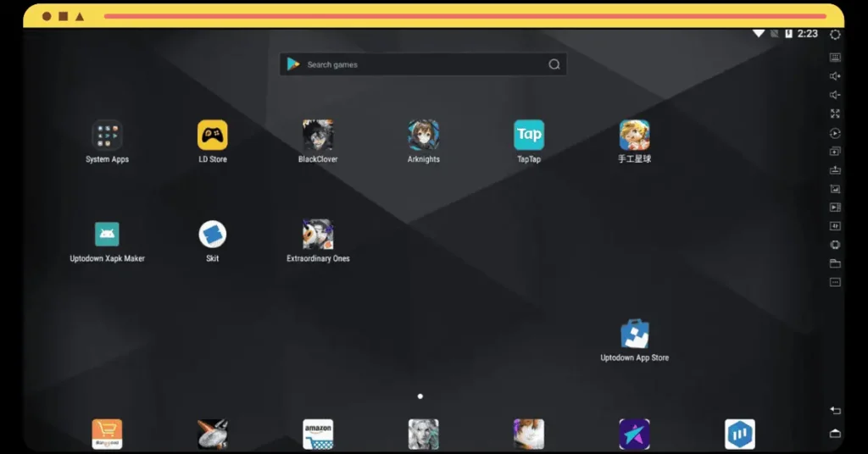Image resolution: width=868 pixels, height=454 pixels.
Task: Open the System Apps folder
Action: pos(107,135)
